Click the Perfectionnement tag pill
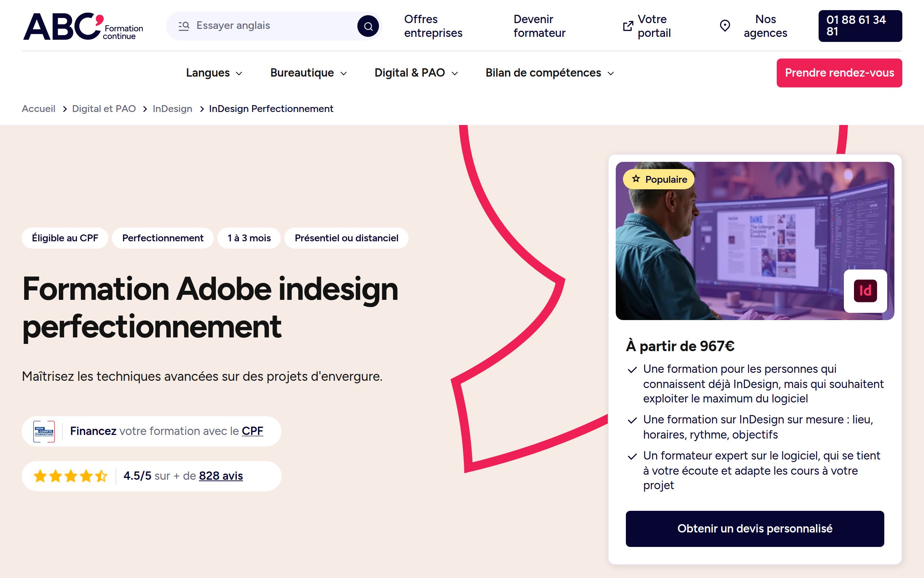This screenshot has width=924, height=578. click(x=163, y=238)
